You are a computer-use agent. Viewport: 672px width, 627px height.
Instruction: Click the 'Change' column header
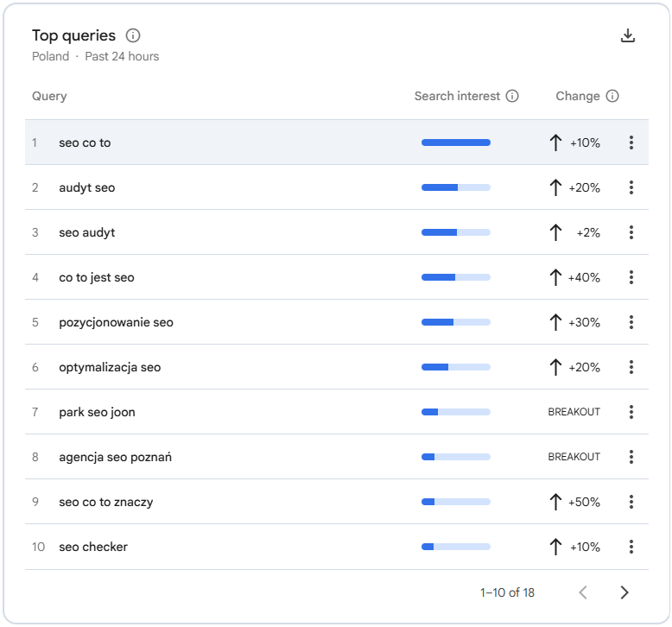point(578,96)
